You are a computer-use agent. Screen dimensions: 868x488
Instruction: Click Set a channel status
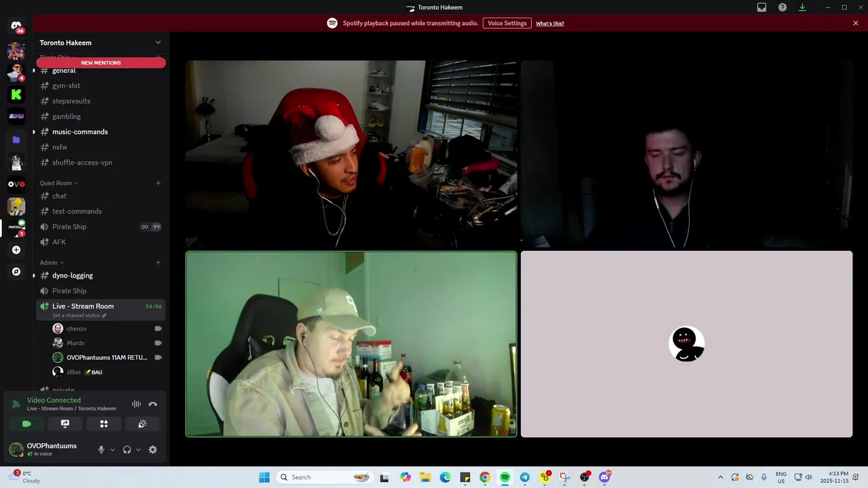point(79,315)
